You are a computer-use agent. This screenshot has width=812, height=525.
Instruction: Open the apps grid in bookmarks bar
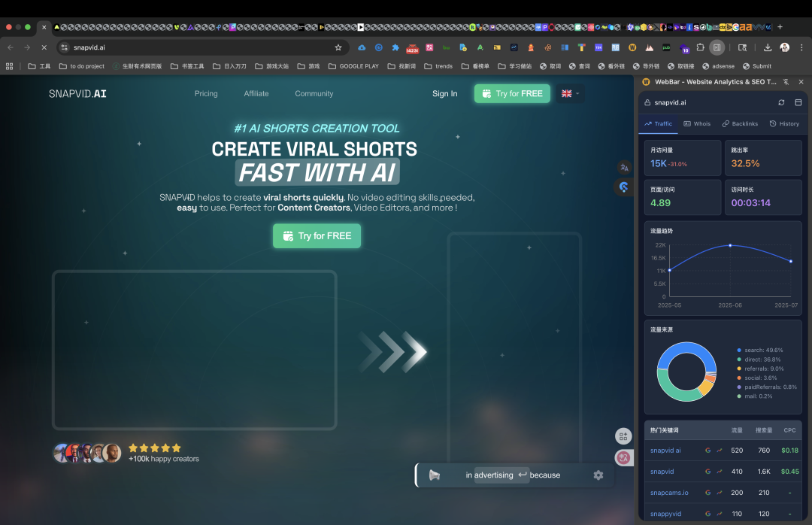point(9,66)
